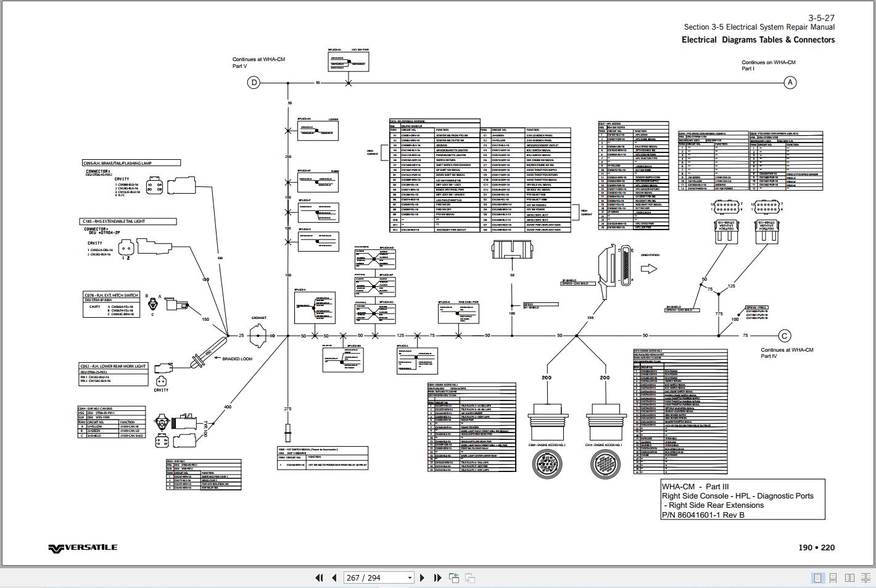Click the circled C connector marker
Screen dimensions: 876x588
click(784, 336)
